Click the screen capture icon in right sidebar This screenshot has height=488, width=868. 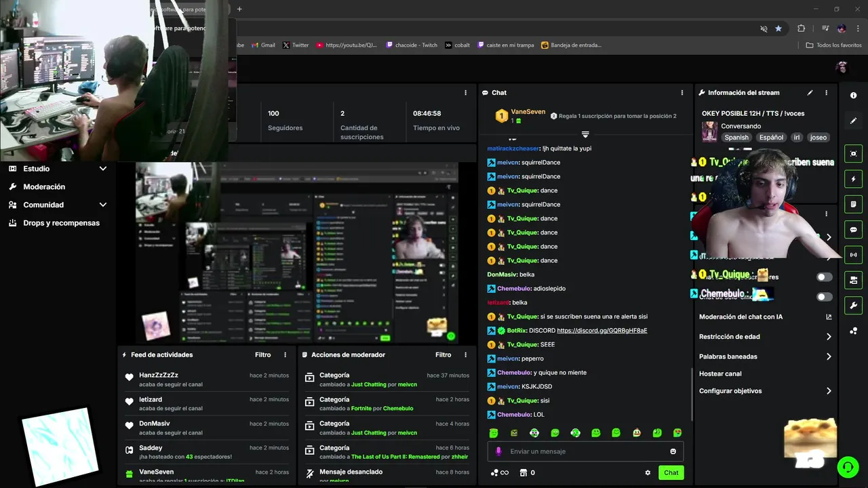pos(853,154)
